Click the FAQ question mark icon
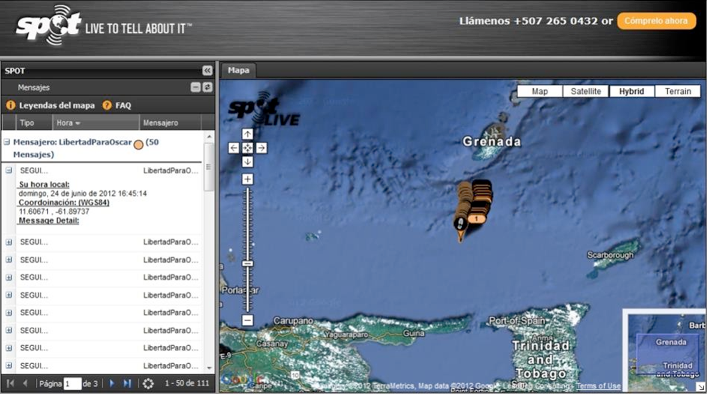 pos(107,105)
